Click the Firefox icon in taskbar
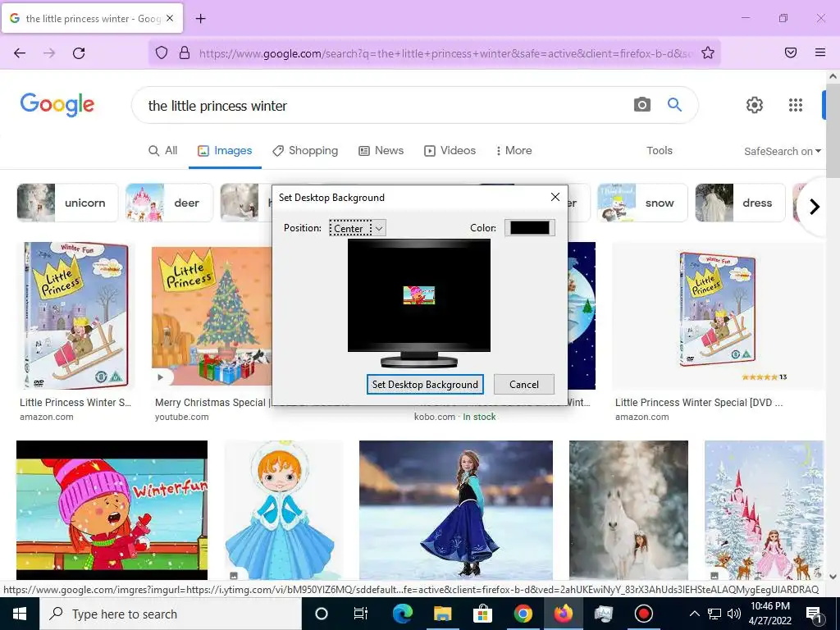 tap(563, 614)
